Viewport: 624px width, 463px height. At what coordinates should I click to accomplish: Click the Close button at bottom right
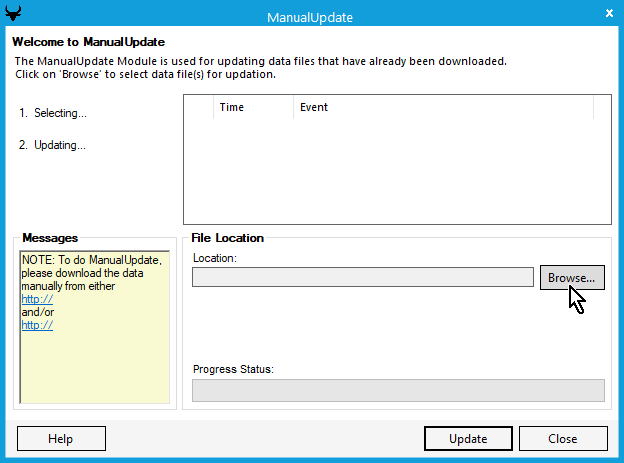click(562, 438)
